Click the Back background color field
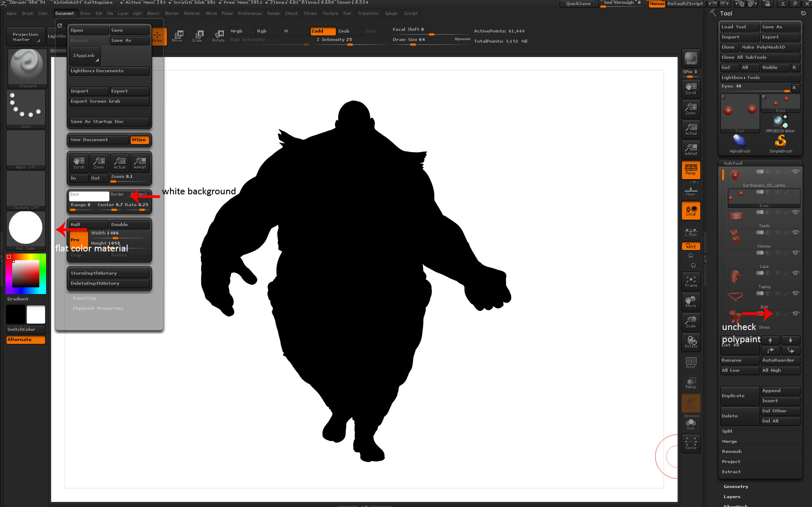812x507 pixels. pyautogui.click(x=89, y=196)
